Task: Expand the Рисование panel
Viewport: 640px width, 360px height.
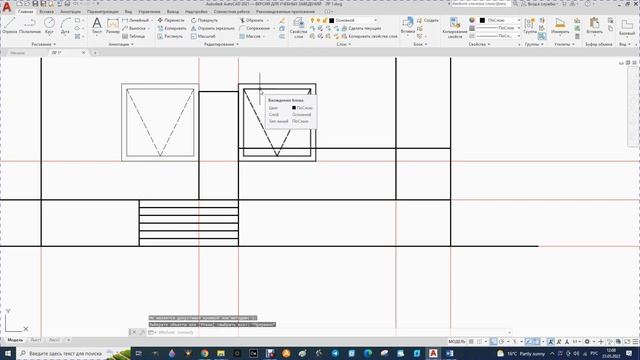Action: 44,44
